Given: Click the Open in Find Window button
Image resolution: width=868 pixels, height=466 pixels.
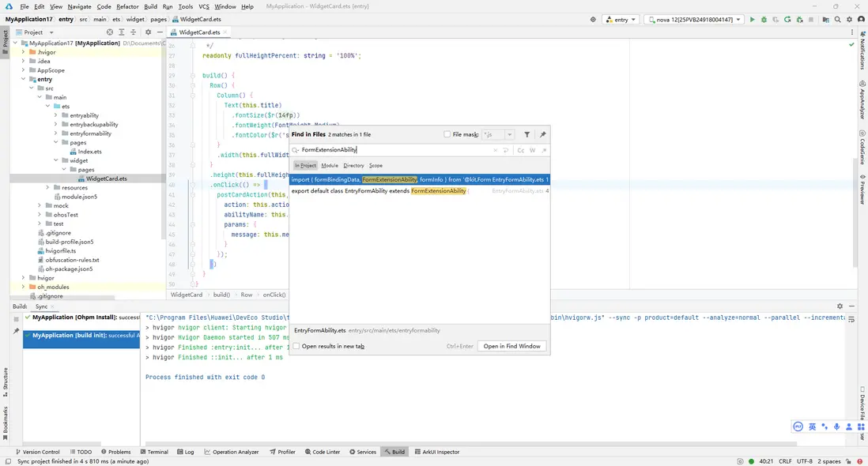Looking at the screenshot, I should 511,346.
